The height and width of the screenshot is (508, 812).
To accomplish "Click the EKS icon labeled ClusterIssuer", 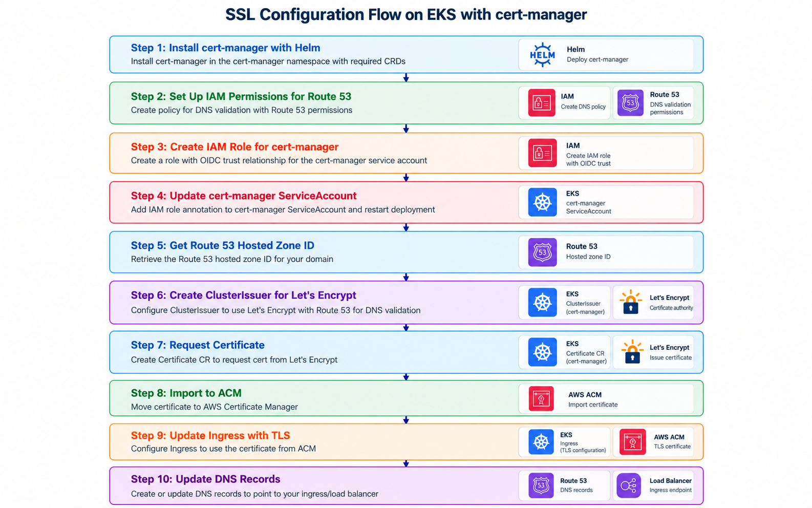I will (x=542, y=302).
